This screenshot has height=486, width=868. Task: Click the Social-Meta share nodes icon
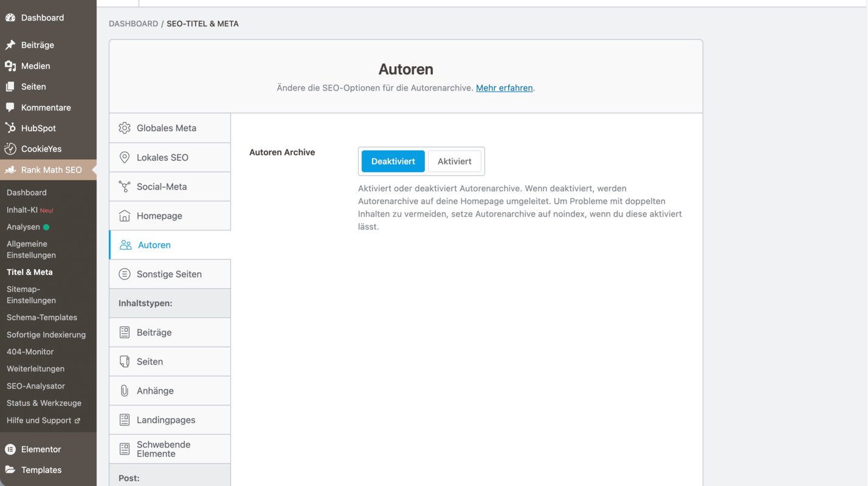pyautogui.click(x=125, y=187)
